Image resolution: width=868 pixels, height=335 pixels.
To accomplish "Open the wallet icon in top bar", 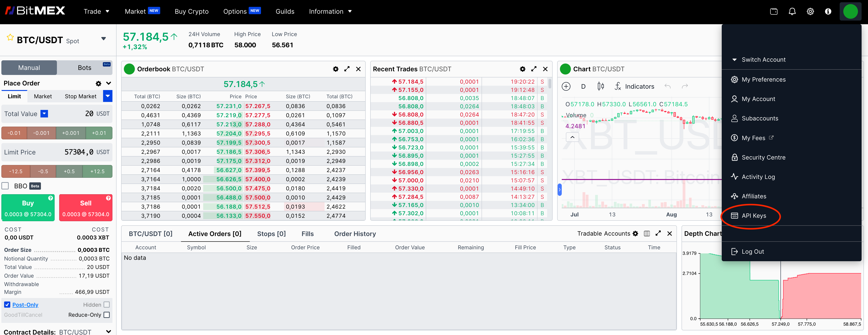I will [x=774, y=11].
